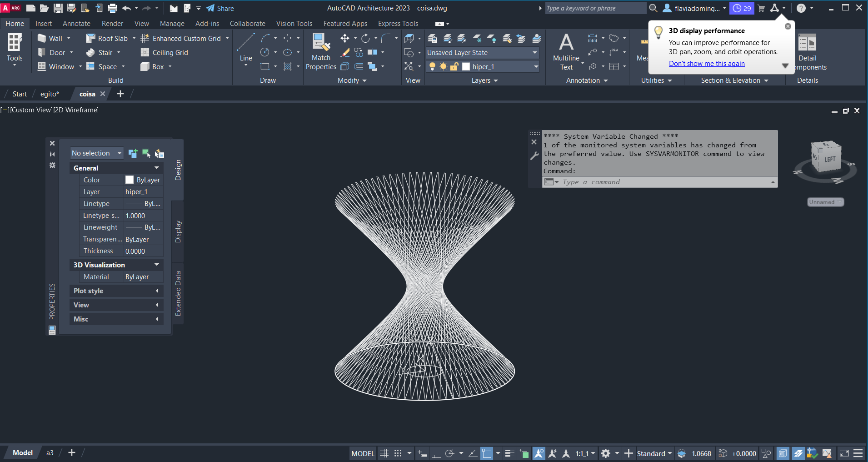
Task: Click the Share button in title bar
Action: [x=220, y=8]
